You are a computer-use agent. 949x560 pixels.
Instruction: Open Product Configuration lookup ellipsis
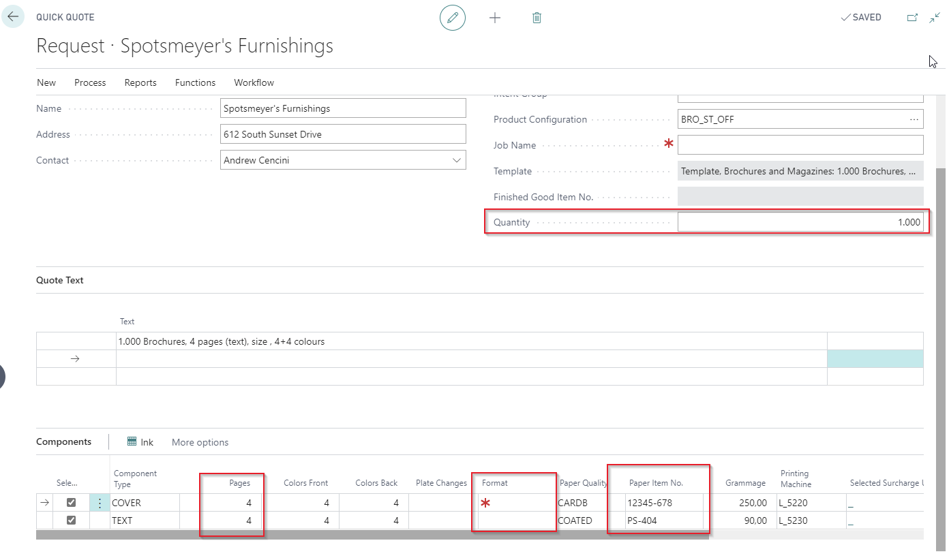point(914,119)
